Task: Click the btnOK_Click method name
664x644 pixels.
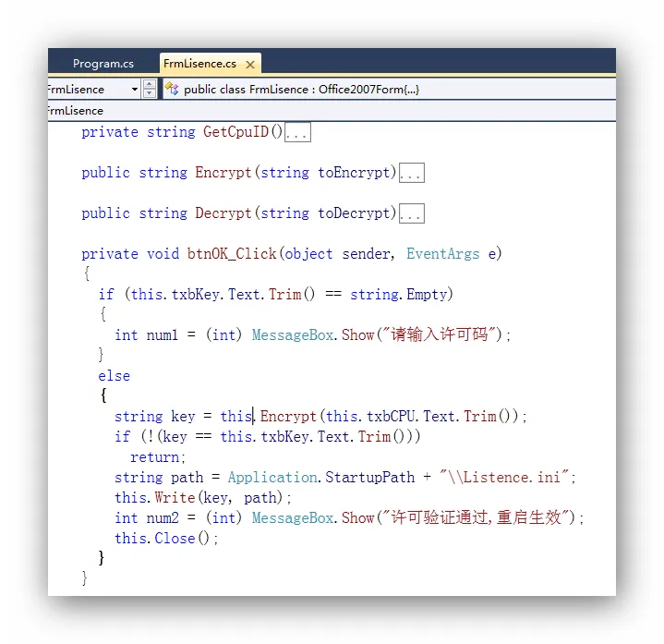Action: coord(232,254)
